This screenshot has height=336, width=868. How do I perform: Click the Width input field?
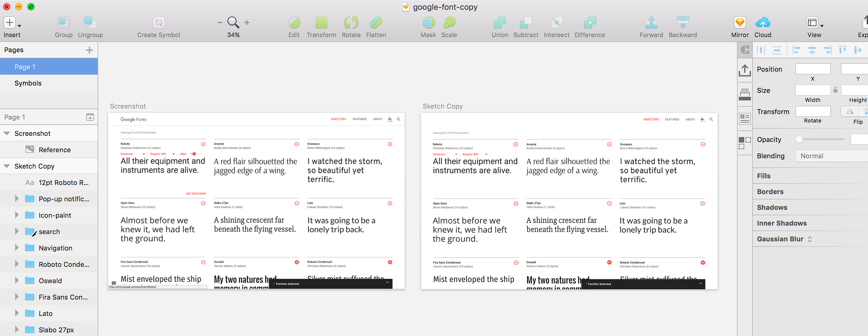pyautogui.click(x=813, y=90)
